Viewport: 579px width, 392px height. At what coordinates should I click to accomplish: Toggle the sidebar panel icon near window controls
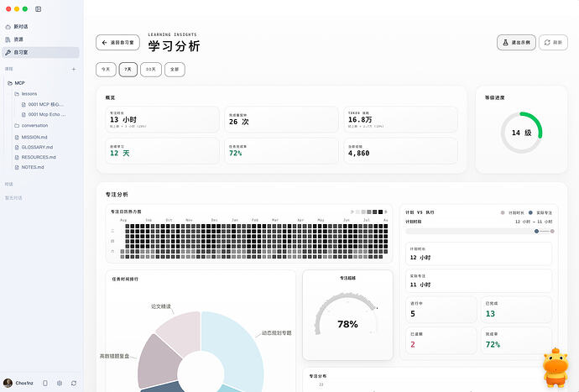[x=38, y=9]
